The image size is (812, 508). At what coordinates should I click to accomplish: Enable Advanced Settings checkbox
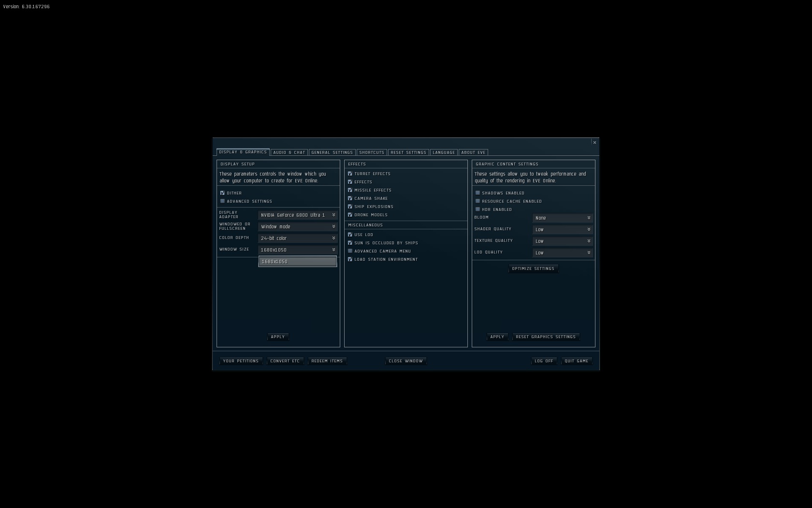222,201
